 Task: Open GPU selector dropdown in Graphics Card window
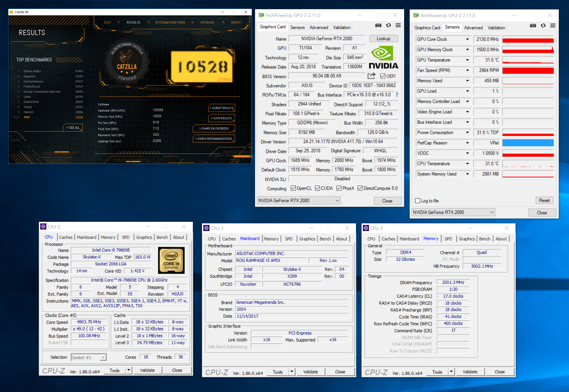click(x=299, y=200)
